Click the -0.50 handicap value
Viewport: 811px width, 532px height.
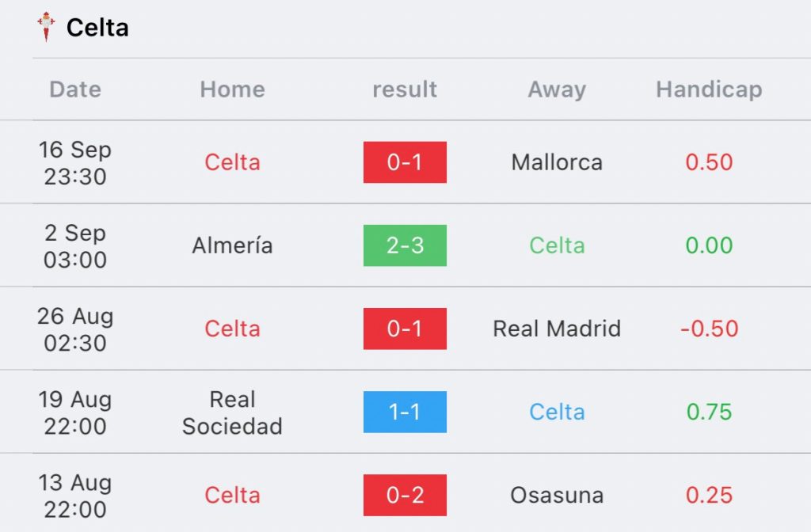click(x=709, y=329)
